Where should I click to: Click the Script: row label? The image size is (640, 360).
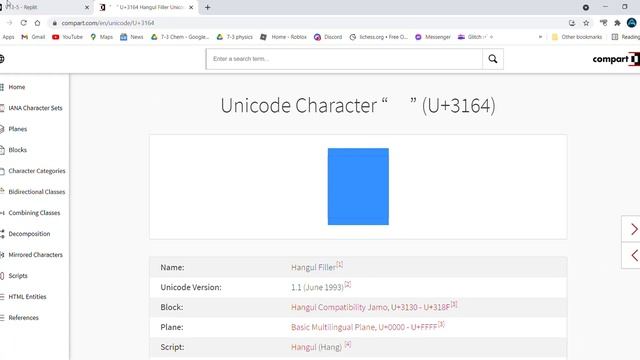[x=172, y=347]
